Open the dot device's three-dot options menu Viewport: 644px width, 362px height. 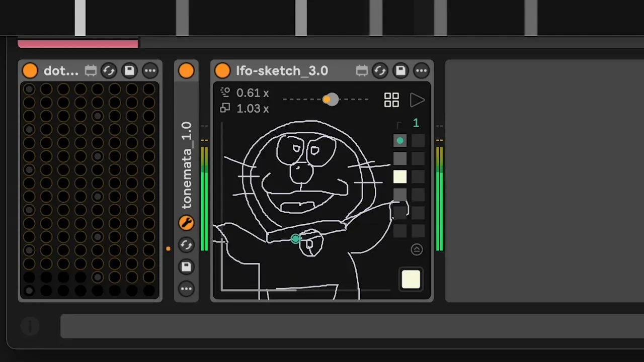coord(150,71)
